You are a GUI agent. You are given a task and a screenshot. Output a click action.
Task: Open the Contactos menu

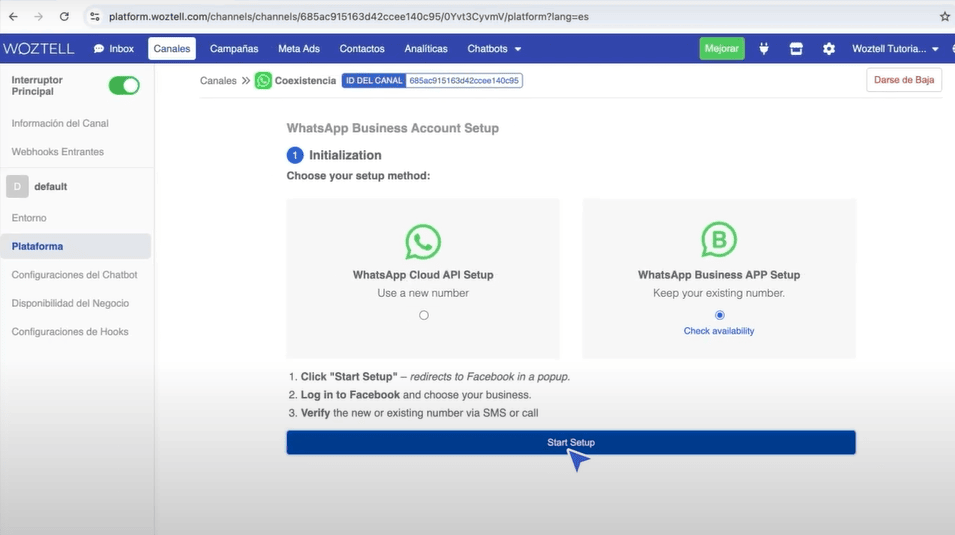click(x=362, y=49)
